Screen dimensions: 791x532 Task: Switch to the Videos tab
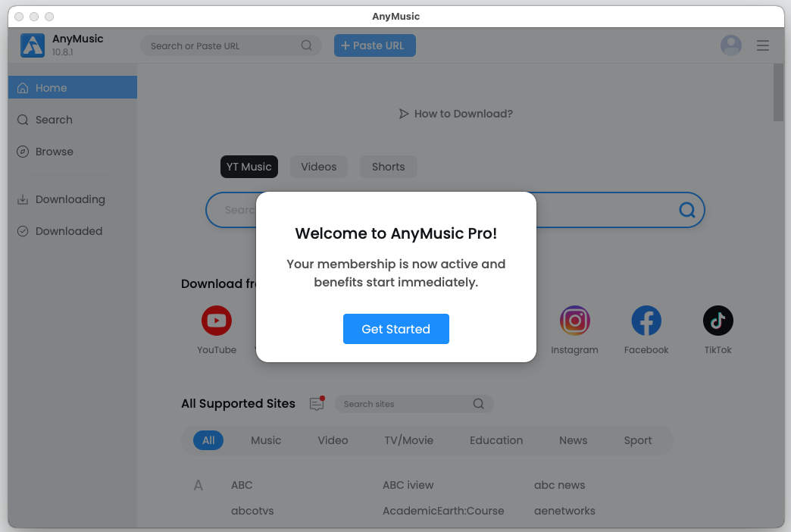tap(319, 167)
